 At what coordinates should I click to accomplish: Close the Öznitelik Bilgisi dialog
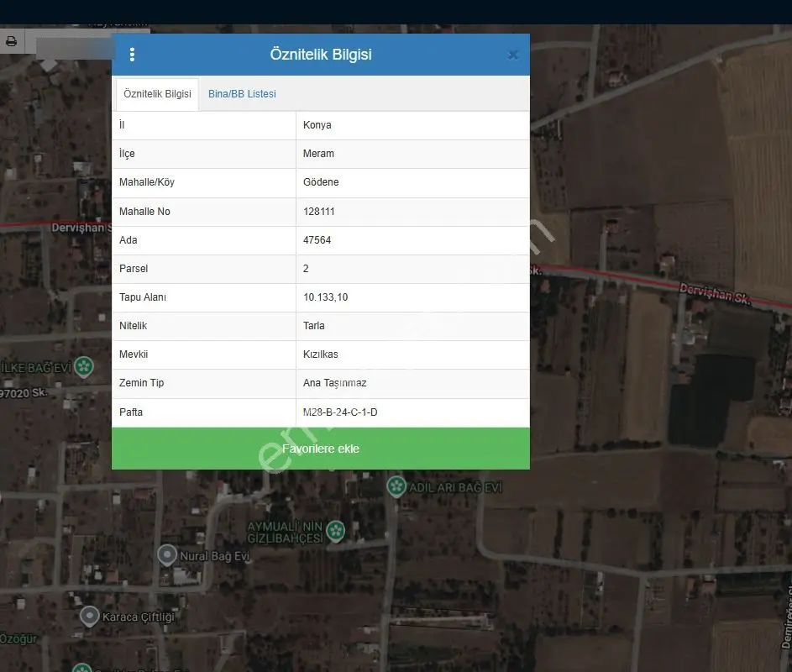pyautogui.click(x=512, y=55)
